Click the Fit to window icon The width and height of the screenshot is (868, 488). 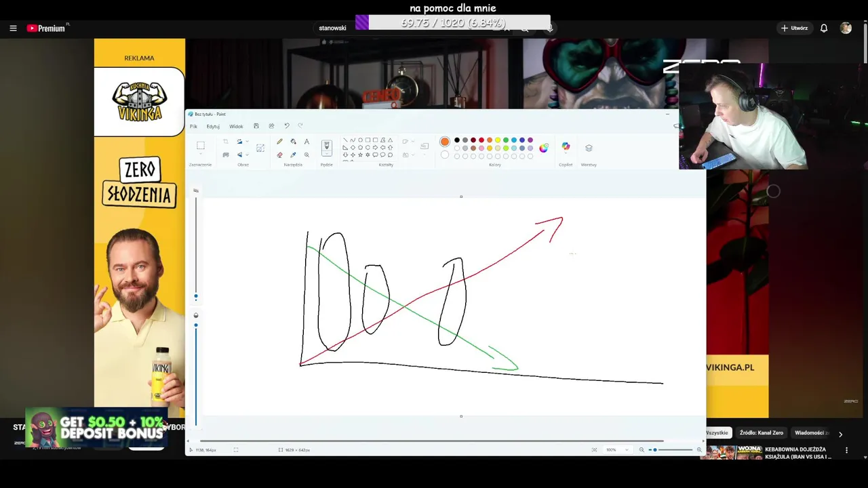pos(595,450)
